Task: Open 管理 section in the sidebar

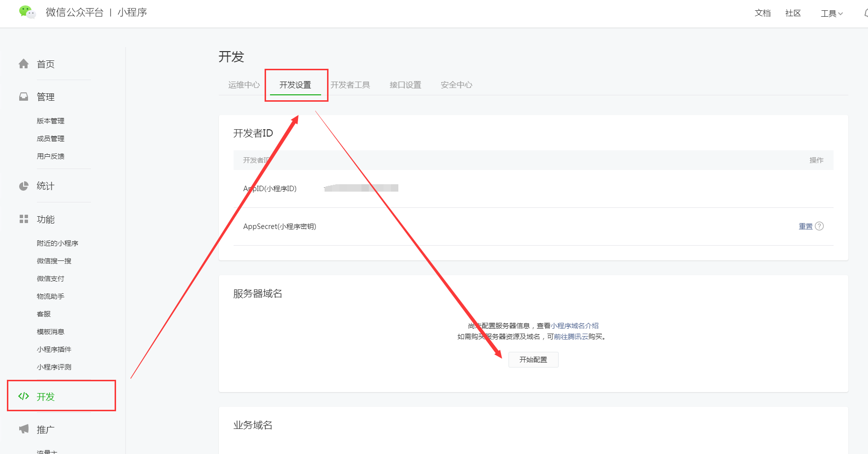Action: click(x=46, y=97)
